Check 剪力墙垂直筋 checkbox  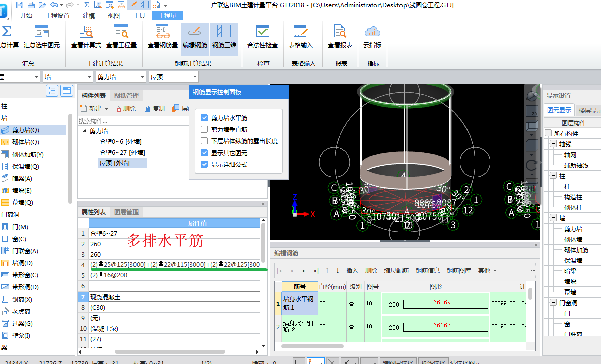pos(204,129)
